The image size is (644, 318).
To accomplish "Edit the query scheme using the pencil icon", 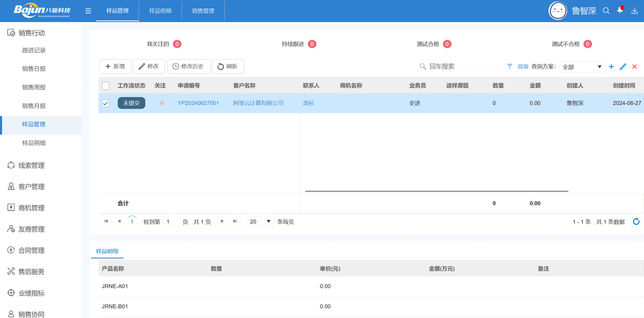I will [622, 66].
